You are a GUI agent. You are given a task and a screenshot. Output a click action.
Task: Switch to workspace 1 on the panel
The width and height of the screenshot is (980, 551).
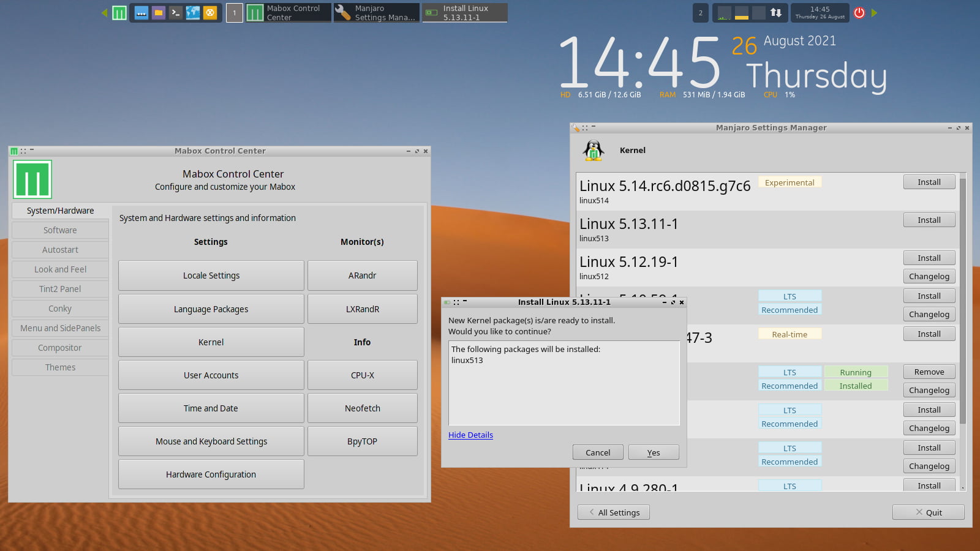(234, 13)
